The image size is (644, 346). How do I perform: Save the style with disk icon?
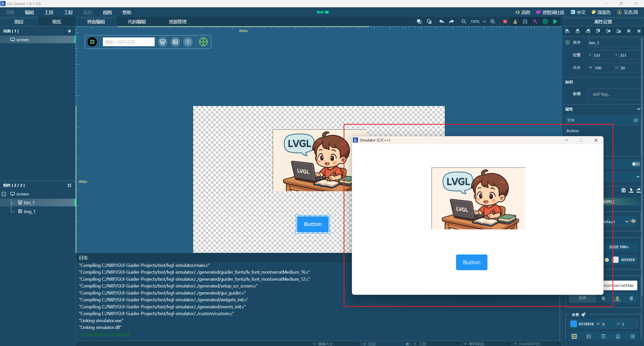pyautogui.click(x=624, y=190)
